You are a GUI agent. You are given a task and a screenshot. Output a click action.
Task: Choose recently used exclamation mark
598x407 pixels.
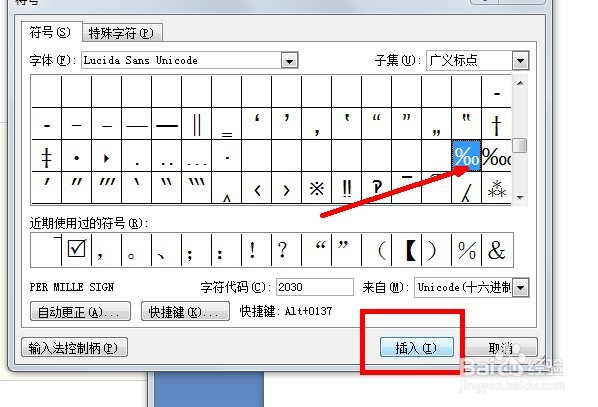(257, 250)
